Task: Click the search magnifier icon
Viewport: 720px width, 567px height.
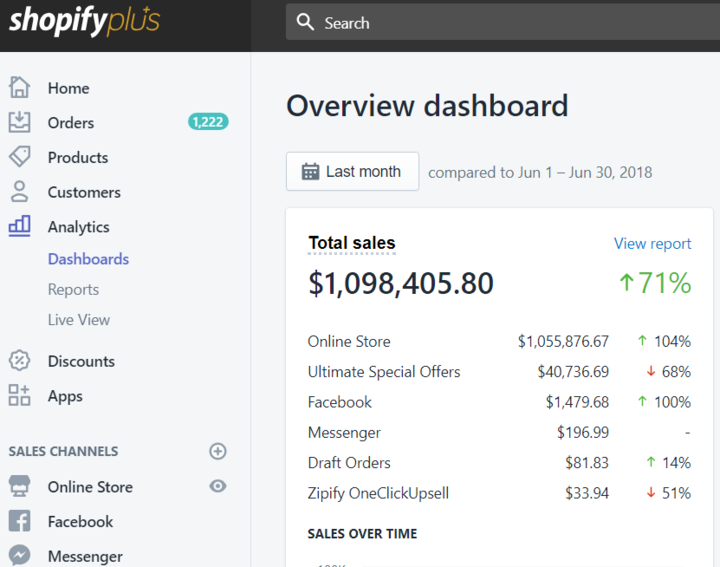Action: pyautogui.click(x=305, y=22)
